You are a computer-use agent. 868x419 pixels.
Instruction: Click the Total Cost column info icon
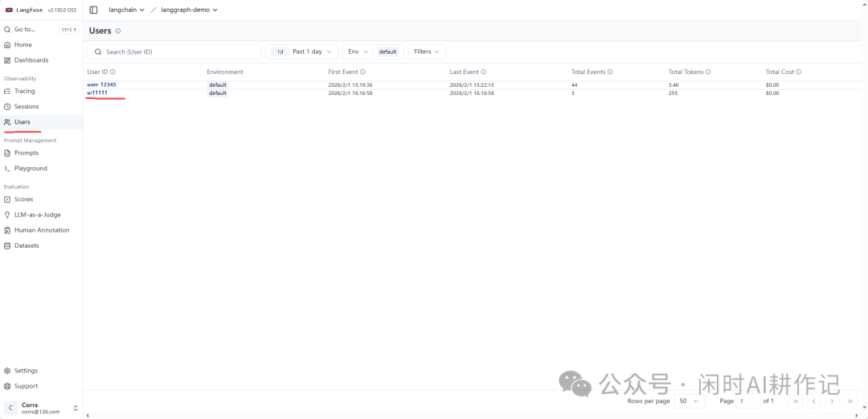798,72
